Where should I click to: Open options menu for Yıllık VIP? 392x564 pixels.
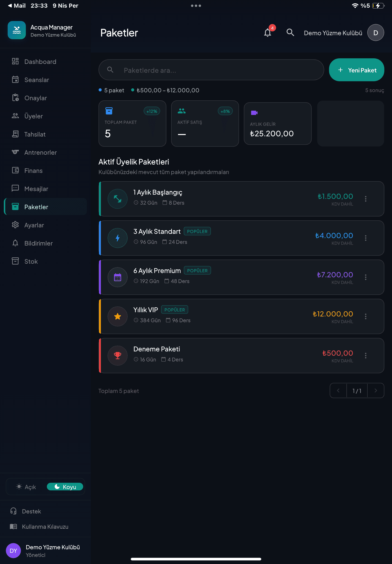click(365, 316)
